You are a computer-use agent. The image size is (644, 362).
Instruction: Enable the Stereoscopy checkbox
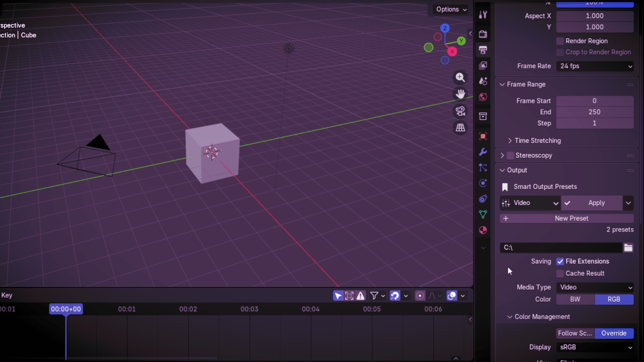coord(510,155)
